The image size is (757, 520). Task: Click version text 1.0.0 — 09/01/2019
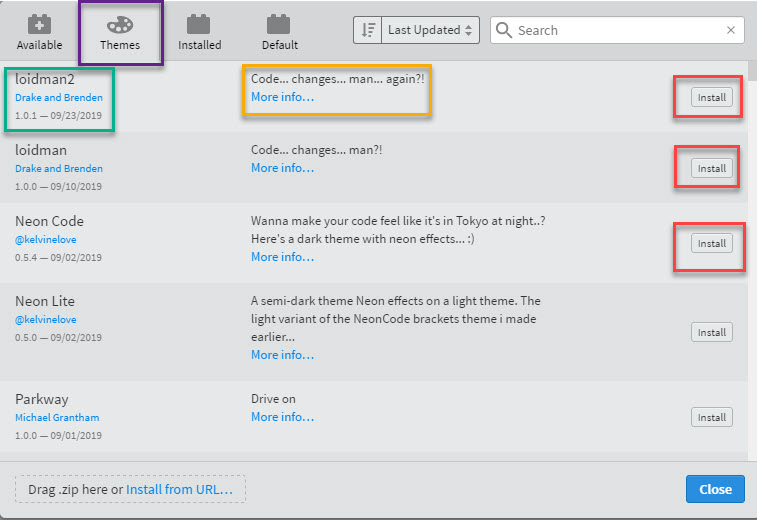click(58, 436)
